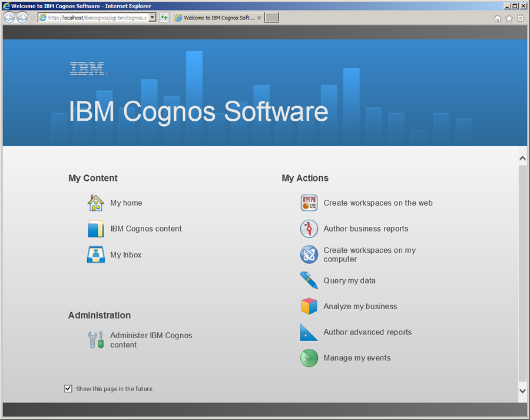This screenshot has height=420, width=530.
Task: Click the Author advanced reports triangle icon
Action: tap(309, 332)
